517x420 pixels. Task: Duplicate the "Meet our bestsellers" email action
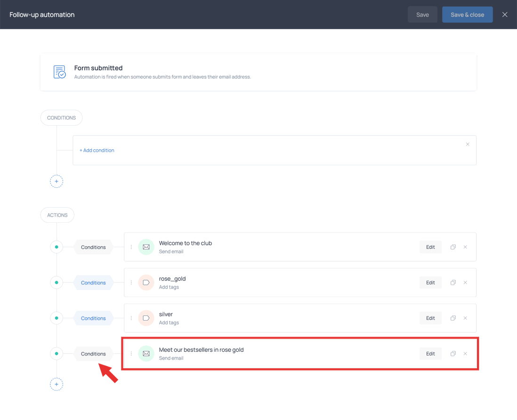tap(452, 354)
